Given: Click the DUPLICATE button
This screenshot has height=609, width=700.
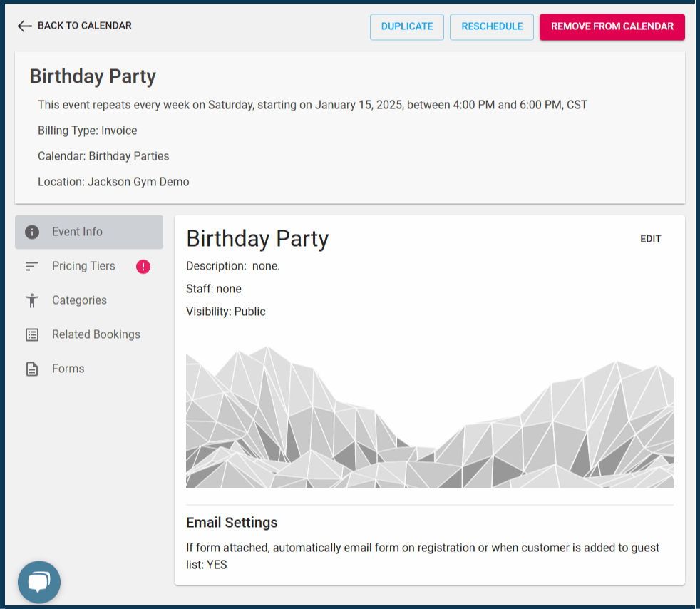Looking at the screenshot, I should pyautogui.click(x=406, y=26).
